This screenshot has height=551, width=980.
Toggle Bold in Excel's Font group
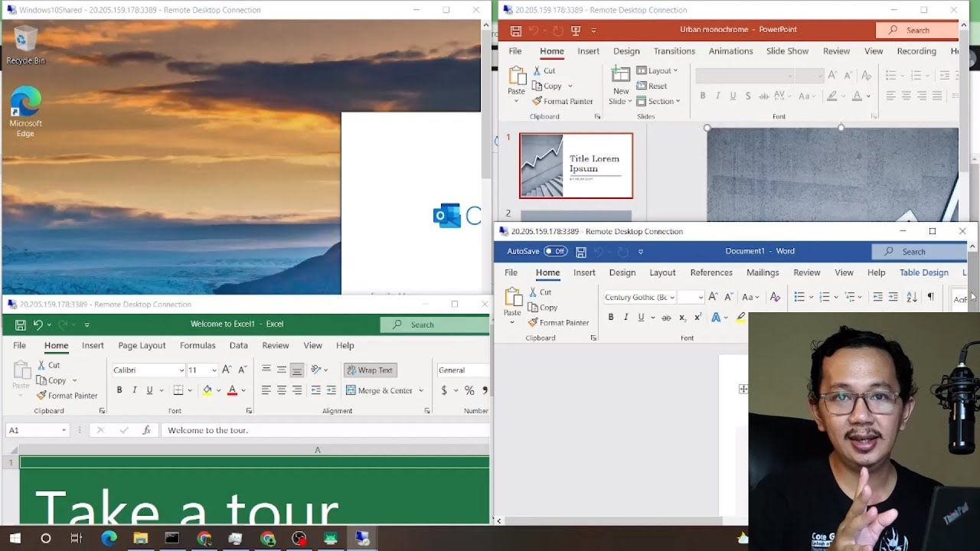point(119,390)
